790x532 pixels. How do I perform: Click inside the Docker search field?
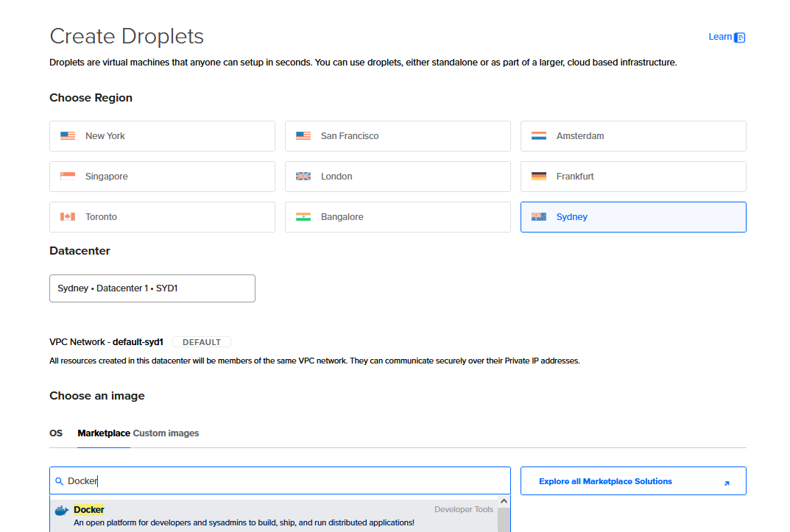pos(280,480)
